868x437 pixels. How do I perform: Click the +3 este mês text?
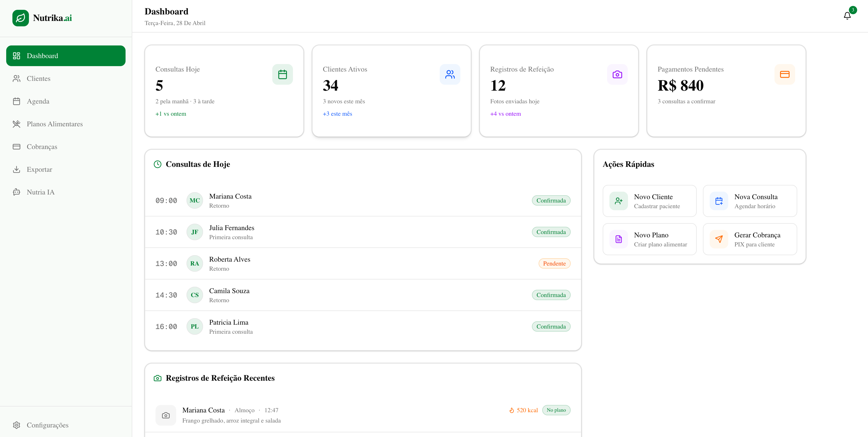(337, 114)
